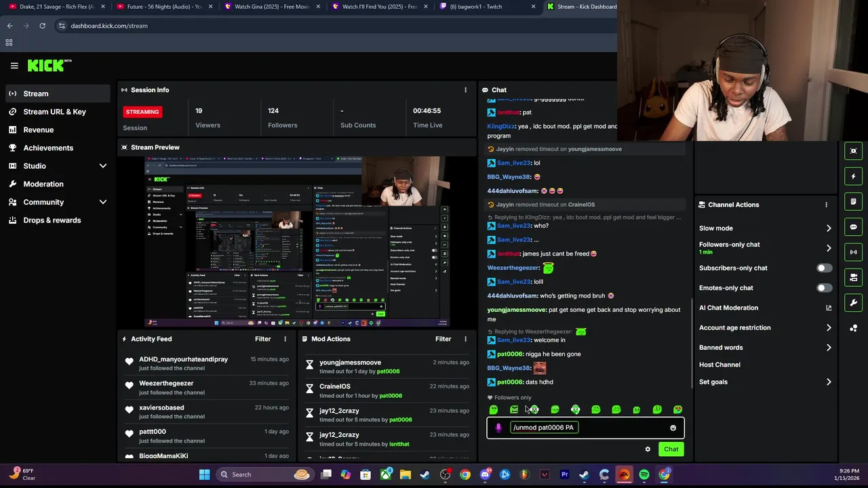Click Host Channel action

(x=719, y=365)
